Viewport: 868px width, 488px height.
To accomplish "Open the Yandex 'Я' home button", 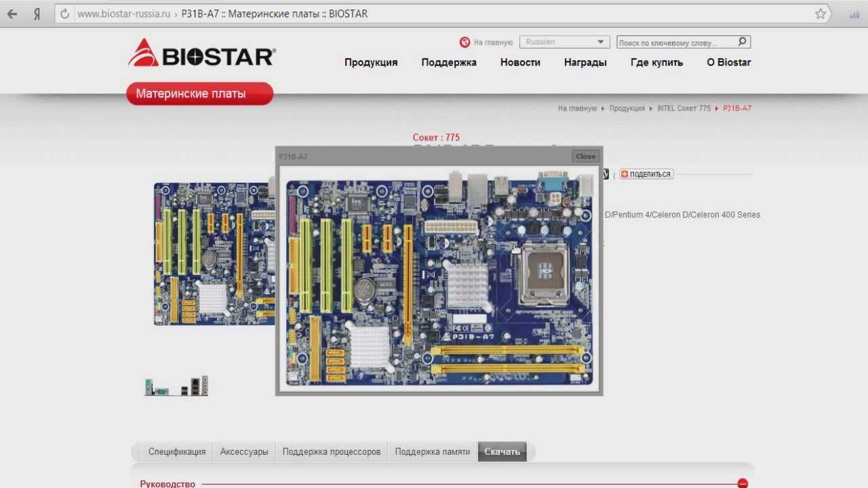I will (37, 14).
